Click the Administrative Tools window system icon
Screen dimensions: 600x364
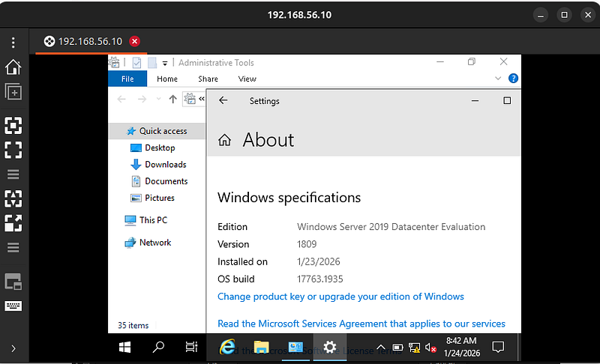(114, 62)
